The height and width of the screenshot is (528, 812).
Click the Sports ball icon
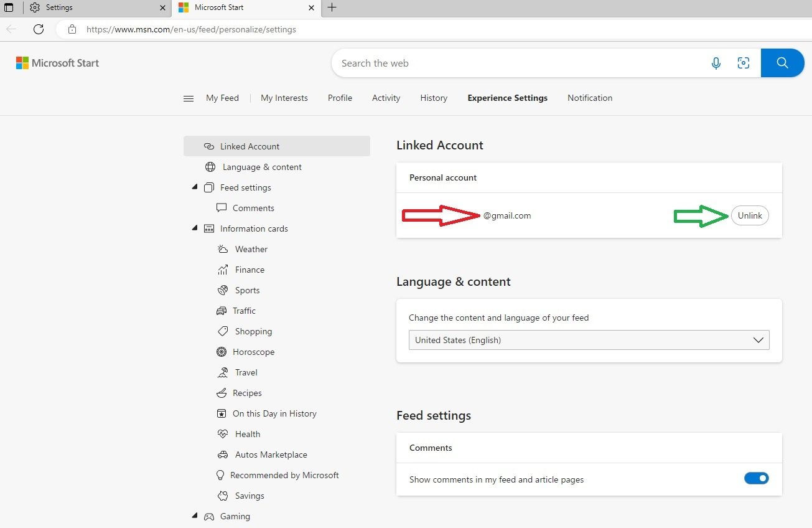(x=223, y=290)
